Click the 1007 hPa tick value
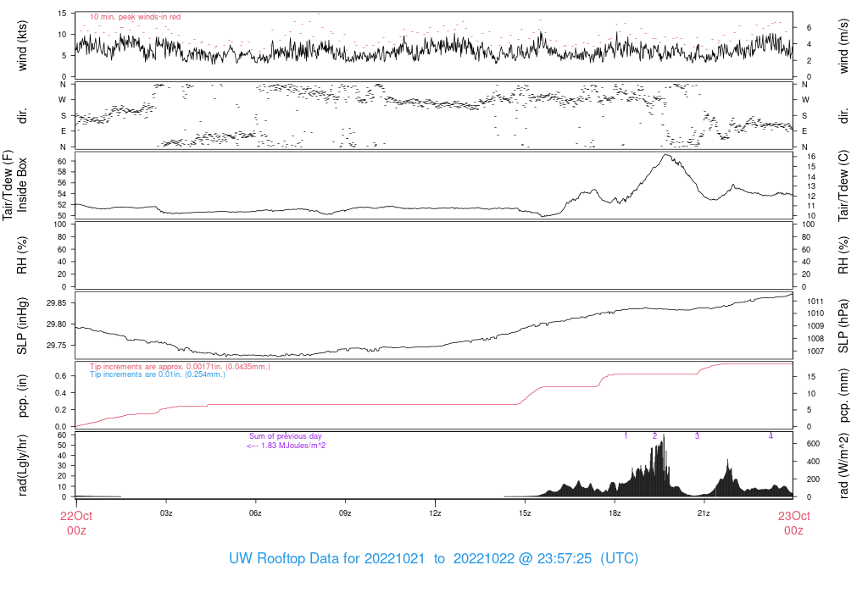This screenshot has width=868, height=593. pyautogui.click(x=815, y=352)
